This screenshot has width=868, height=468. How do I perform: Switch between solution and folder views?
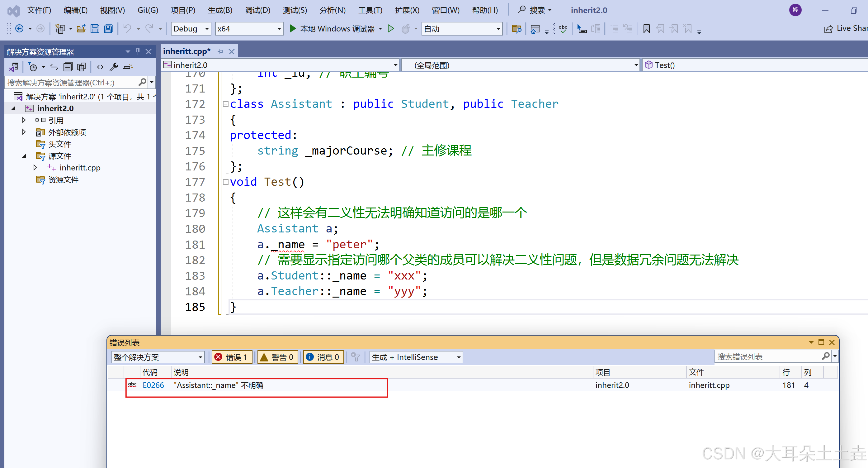coord(13,67)
